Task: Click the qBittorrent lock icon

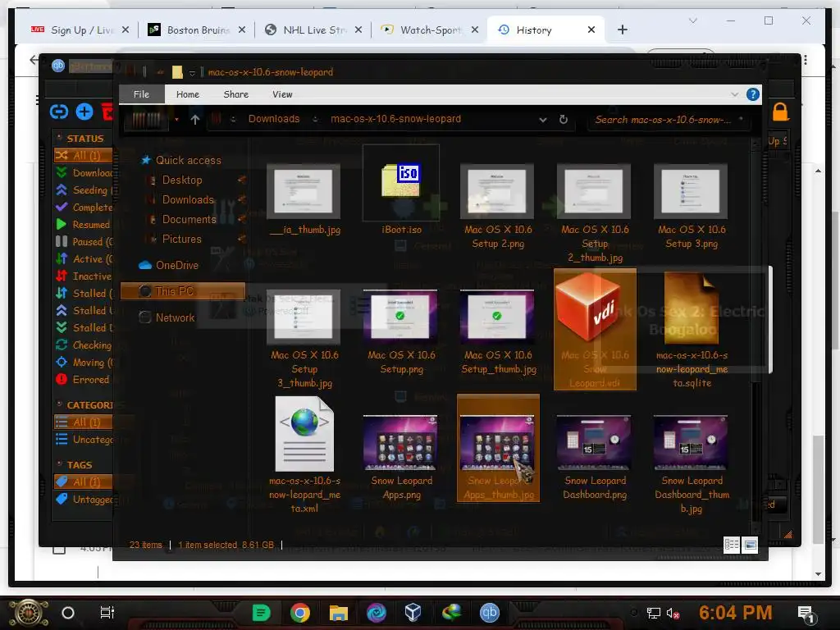Action: (780, 112)
